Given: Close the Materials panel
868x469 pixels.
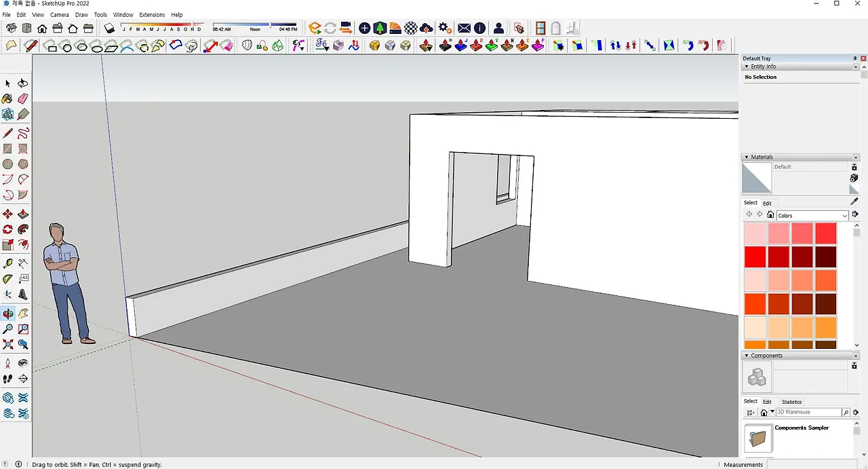Looking at the screenshot, I should tap(855, 157).
